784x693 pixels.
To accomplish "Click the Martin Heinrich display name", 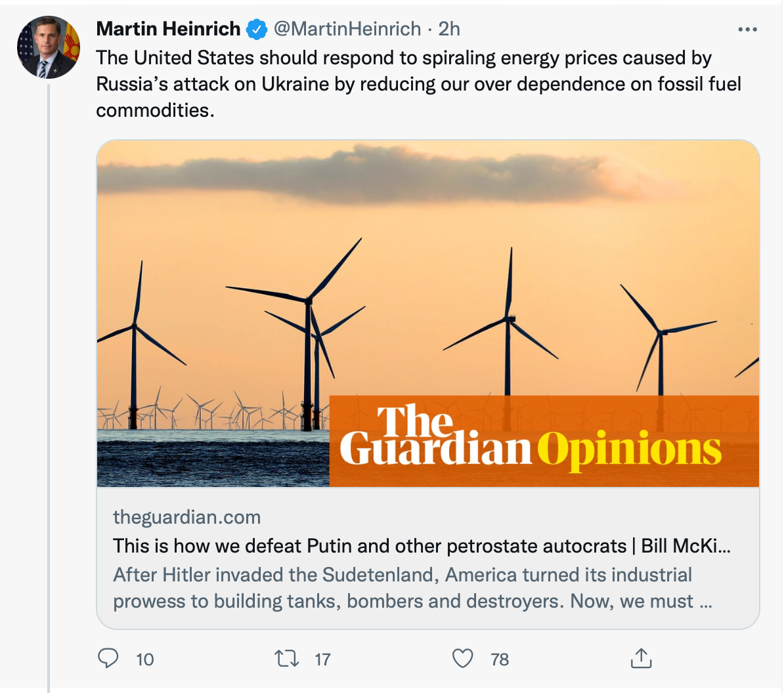I will coord(168,29).
